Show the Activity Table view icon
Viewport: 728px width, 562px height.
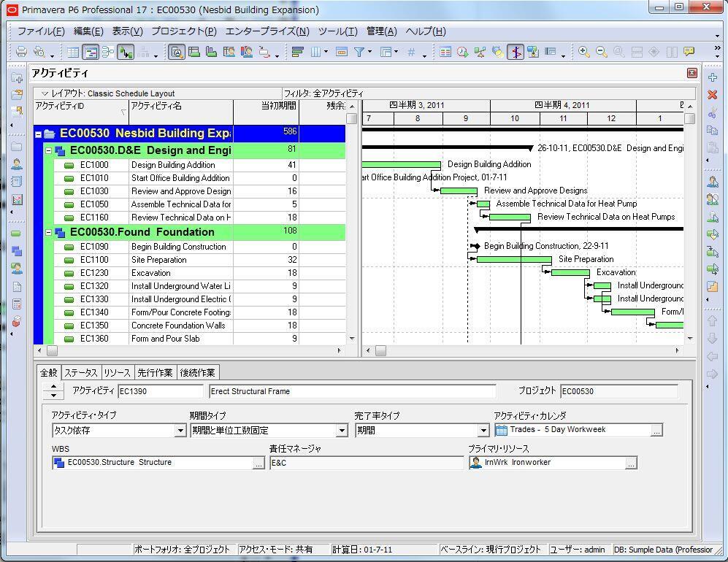pos(73,52)
